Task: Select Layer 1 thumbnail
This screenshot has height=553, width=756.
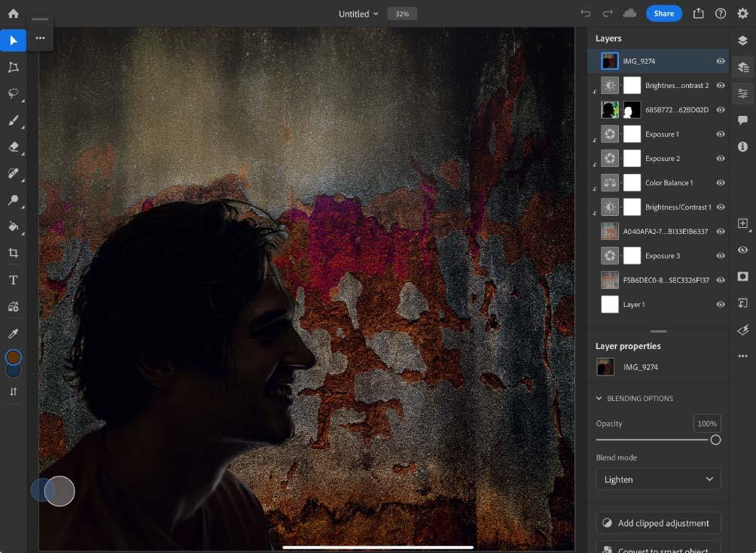Action: click(609, 305)
